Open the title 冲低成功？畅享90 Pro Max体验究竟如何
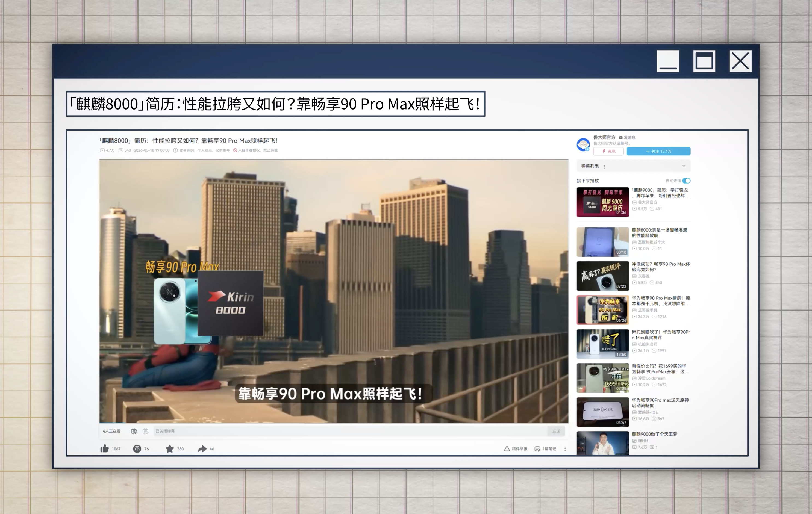The width and height of the screenshot is (812, 514). pos(661,267)
